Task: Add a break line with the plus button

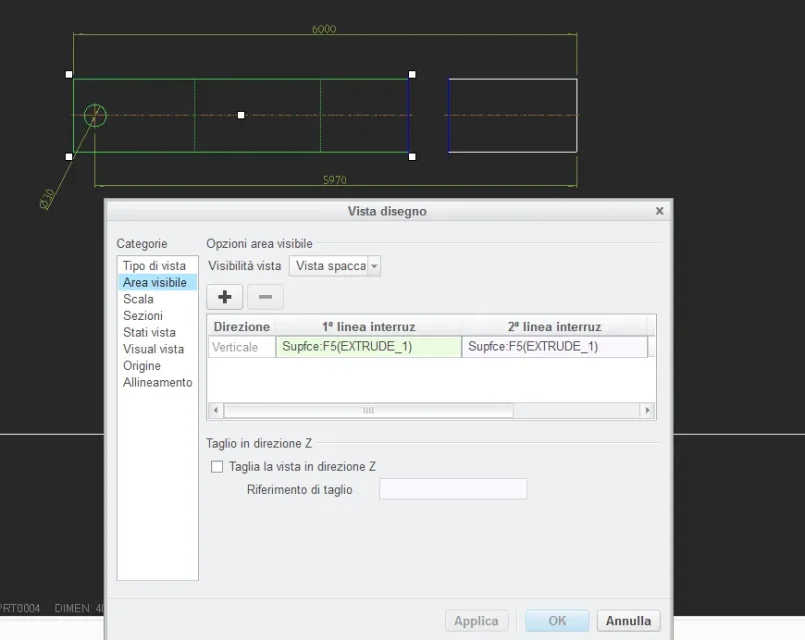Action: pyautogui.click(x=224, y=297)
